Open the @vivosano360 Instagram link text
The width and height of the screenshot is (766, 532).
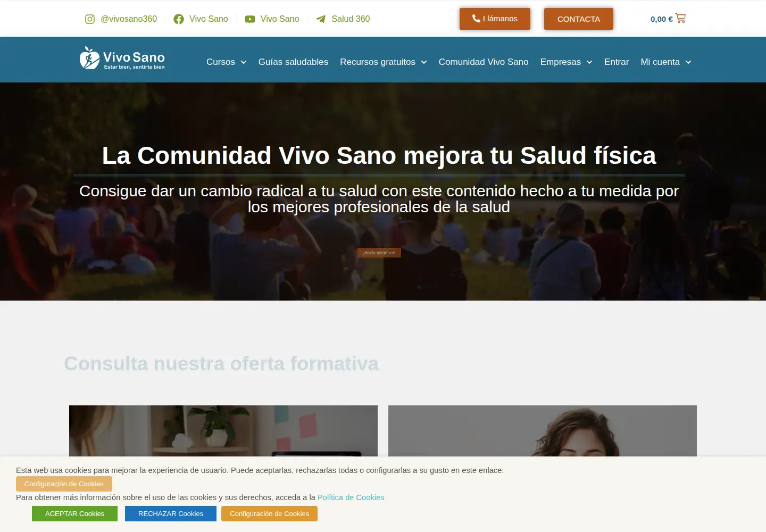tap(129, 19)
